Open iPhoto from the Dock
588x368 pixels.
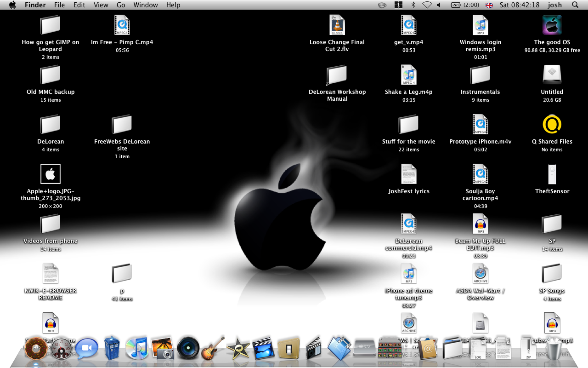click(x=162, y=348)
